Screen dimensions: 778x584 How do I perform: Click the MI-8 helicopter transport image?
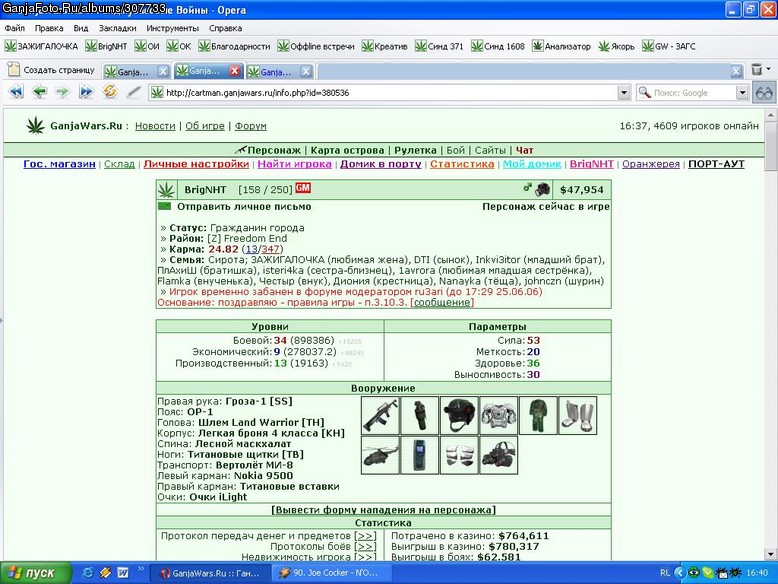380,455
